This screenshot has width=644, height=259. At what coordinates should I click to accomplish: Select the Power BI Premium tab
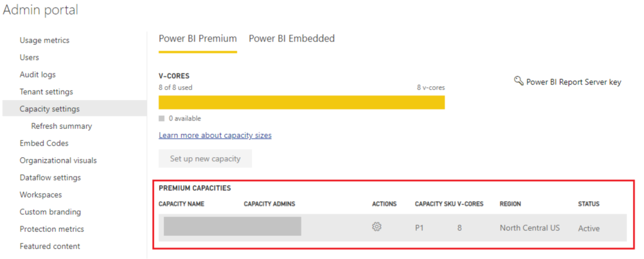point(197,38)
